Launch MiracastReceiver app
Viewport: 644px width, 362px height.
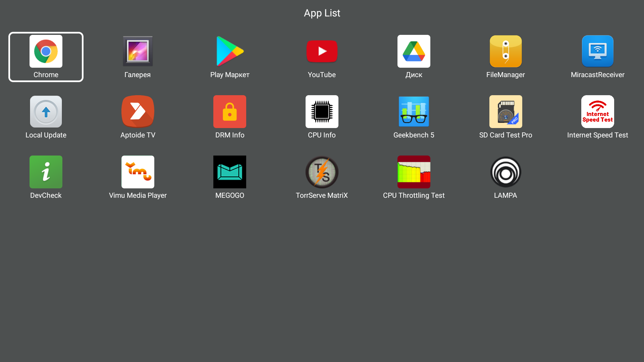(597, 52)
